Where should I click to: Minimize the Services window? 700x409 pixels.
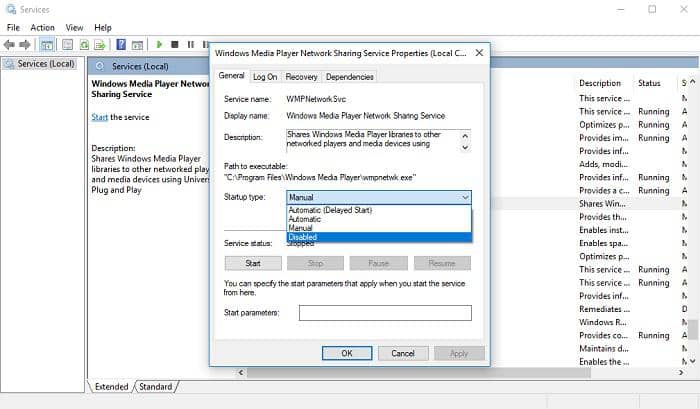[x=621, y=9]
